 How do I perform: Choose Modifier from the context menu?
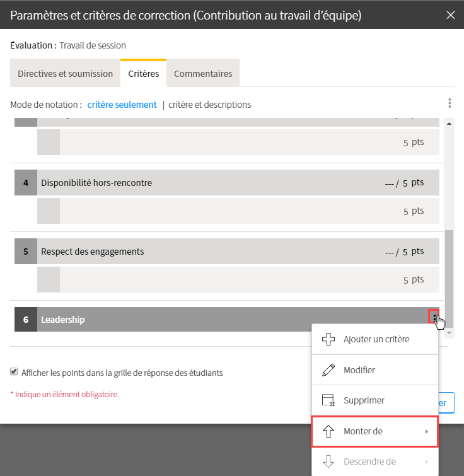point(375,369)
